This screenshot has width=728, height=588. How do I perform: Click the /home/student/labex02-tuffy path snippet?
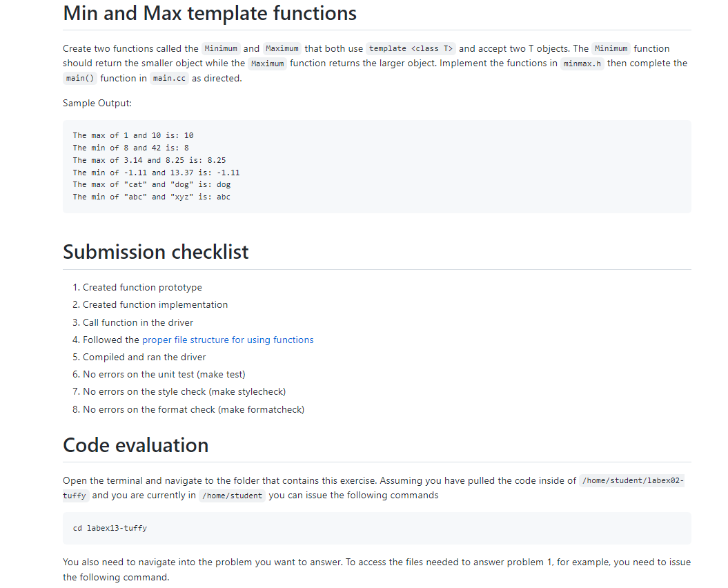(631, 480)
